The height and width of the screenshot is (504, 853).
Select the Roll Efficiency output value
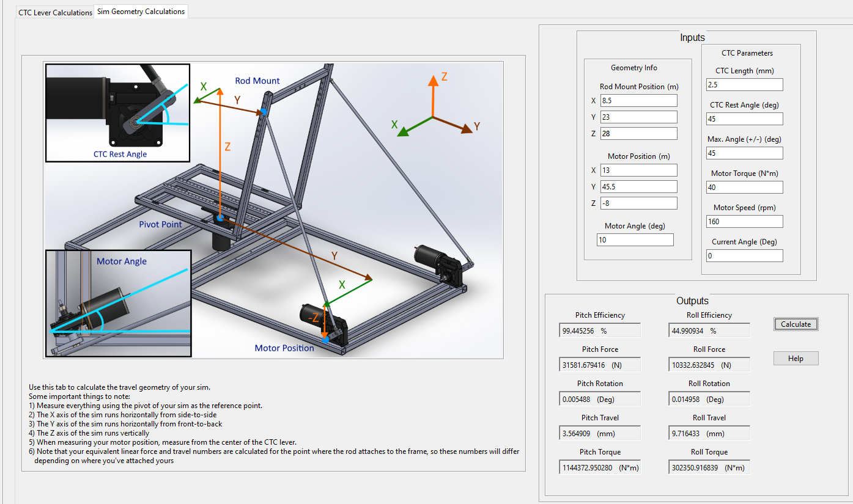[x=709, y=331]
